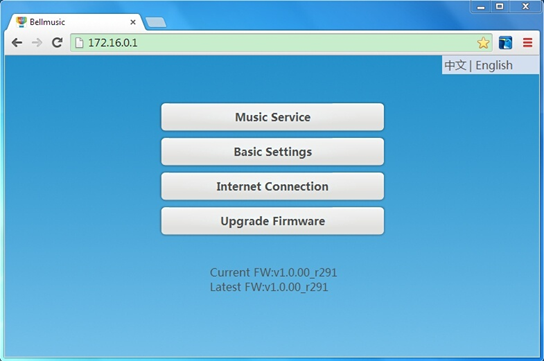Click the browser forward arrow
Viewport: 544px width, 362px height.
37,43
